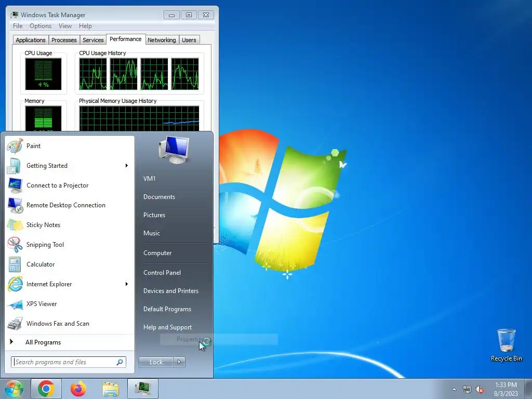This screenshot has height=399, width=532.
Task: Open the View menu in Task Manager
Action: 65,26
